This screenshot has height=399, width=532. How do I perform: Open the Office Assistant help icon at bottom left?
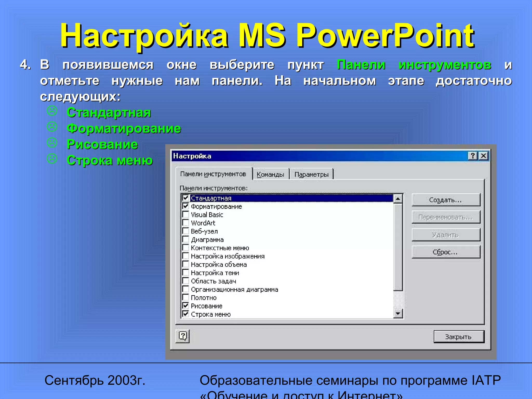pos(183,336)
